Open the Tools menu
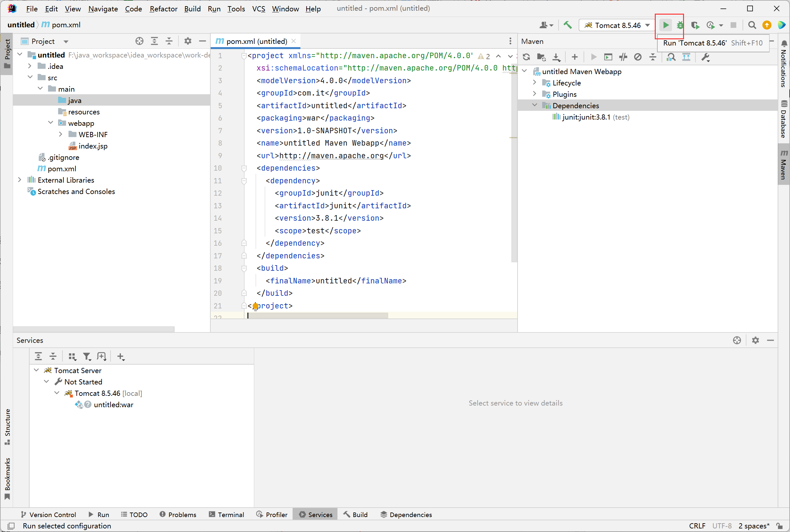 (236, 8)
